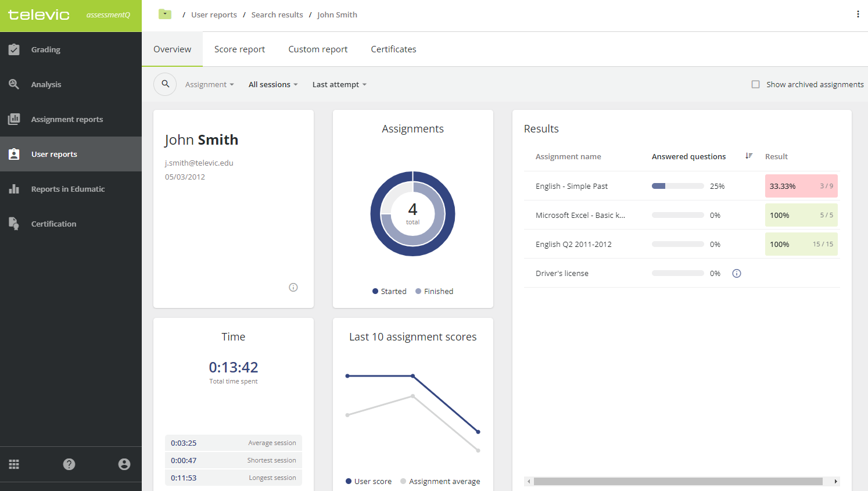This screenshot has width=868, height=491.
Task: Switch to the Overview tab
Action: tap(172, 49)
